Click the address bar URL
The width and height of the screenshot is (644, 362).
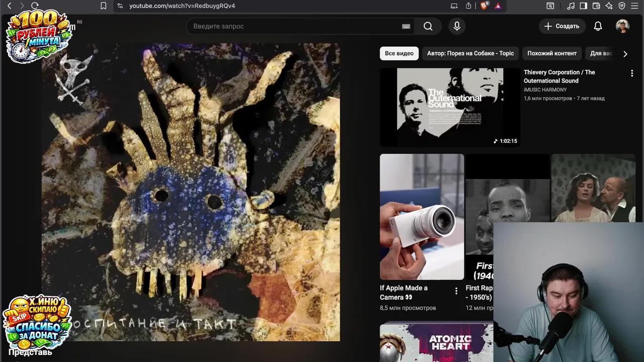click(182, 6)
